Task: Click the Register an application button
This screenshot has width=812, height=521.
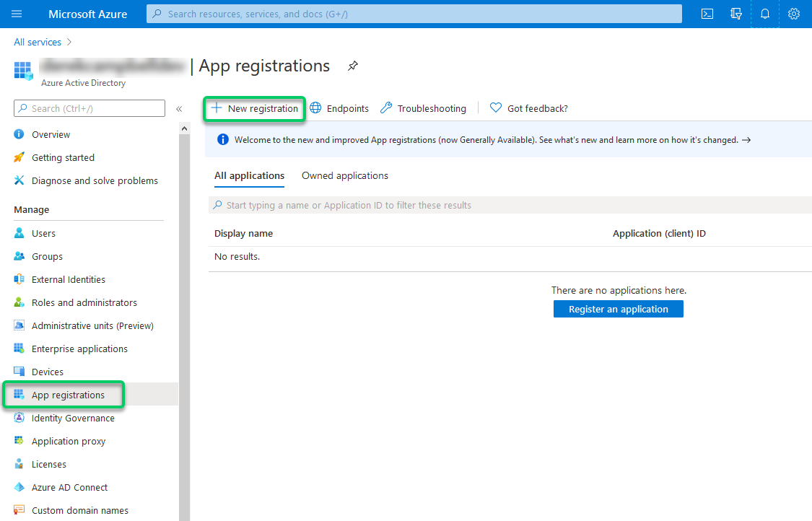Action: (618, 309)
